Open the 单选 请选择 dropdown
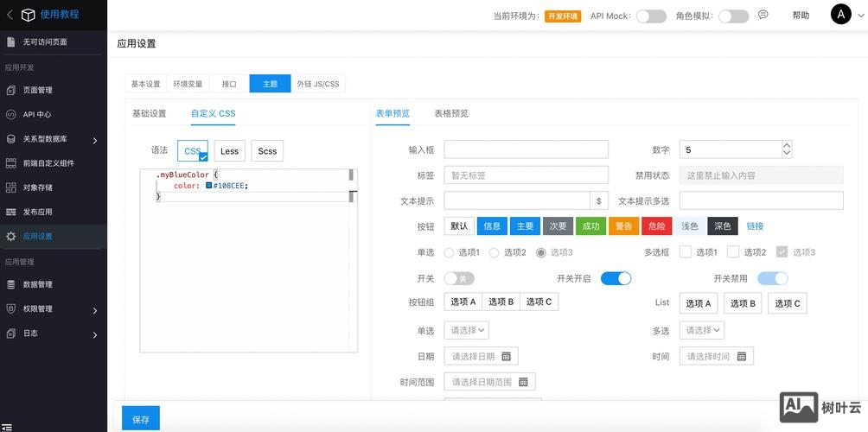This screenshot has height=432, width=868. pyautogui.click(x=467, y=330)
